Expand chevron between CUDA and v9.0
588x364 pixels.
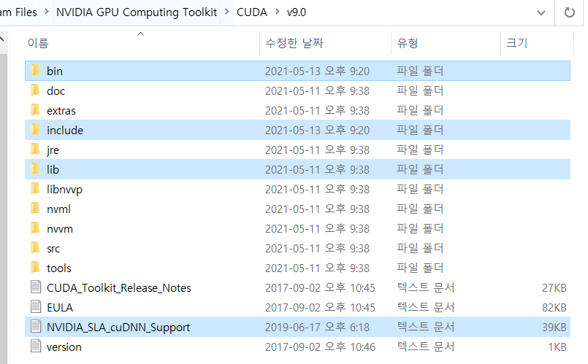[x=277, y=12]
